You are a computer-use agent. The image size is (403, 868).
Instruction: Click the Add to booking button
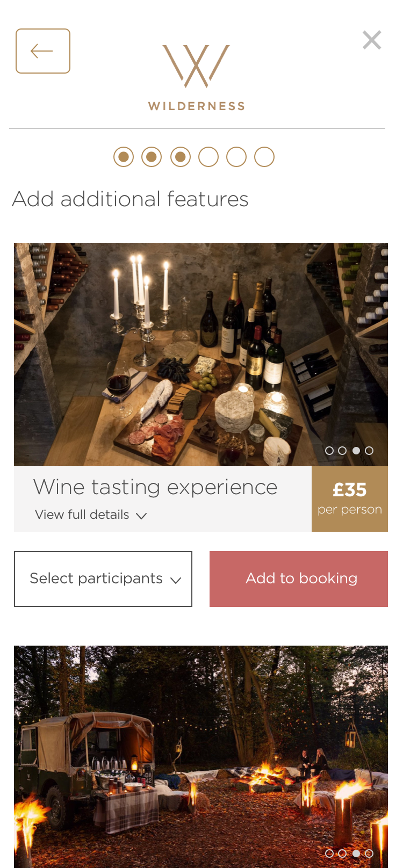(x=299, y=579)
